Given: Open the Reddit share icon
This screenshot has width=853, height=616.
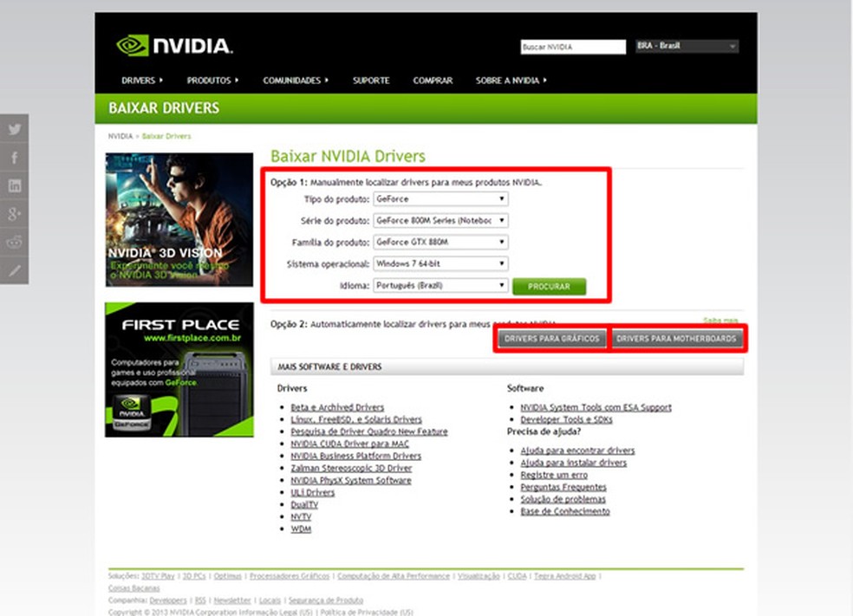Looking at the screenshot, I should [x=15, y=243].
